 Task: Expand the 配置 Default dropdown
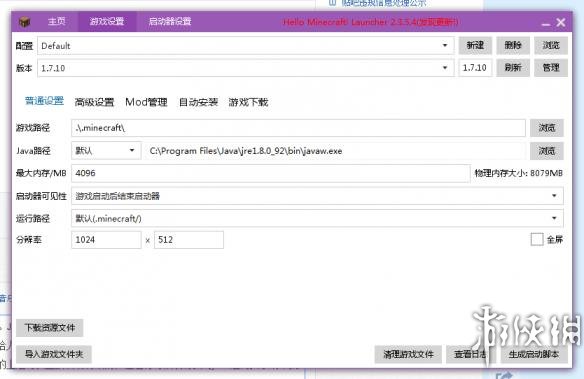point(245,46)
